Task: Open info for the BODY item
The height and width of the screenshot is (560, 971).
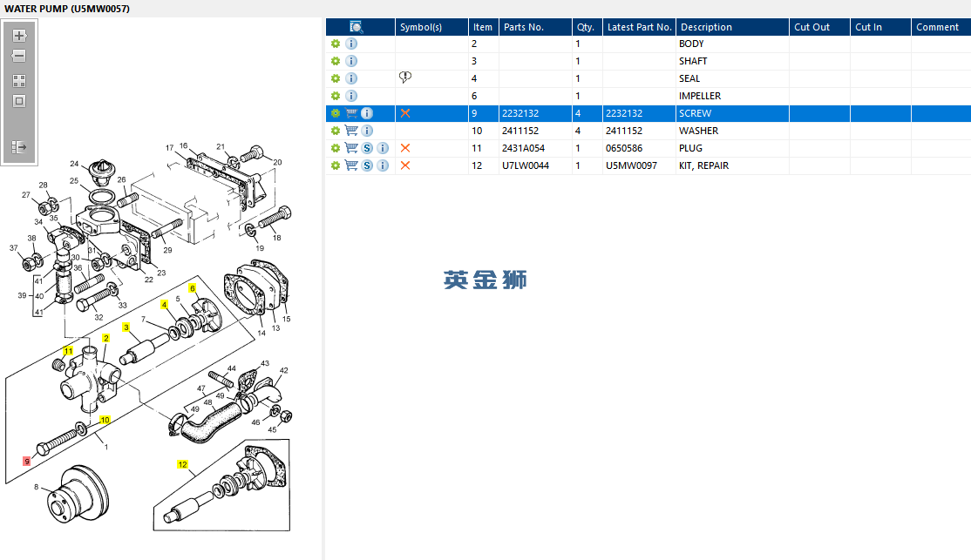Action: (351, 44)
